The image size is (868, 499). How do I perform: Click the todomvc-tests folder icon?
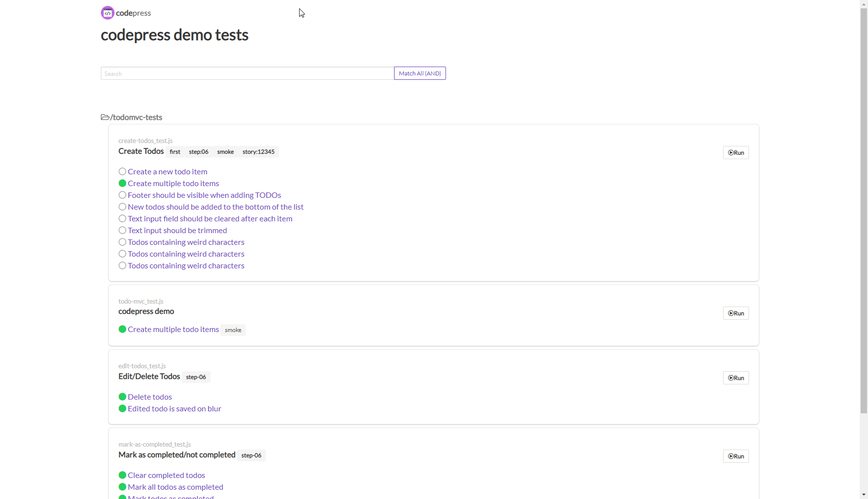105,118
